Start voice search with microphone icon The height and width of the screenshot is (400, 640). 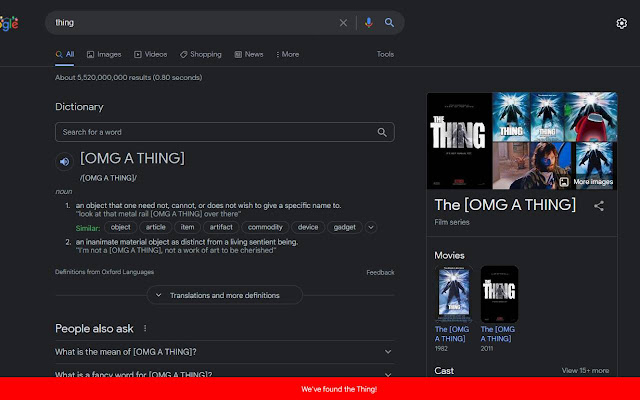[x=369, y=23]
